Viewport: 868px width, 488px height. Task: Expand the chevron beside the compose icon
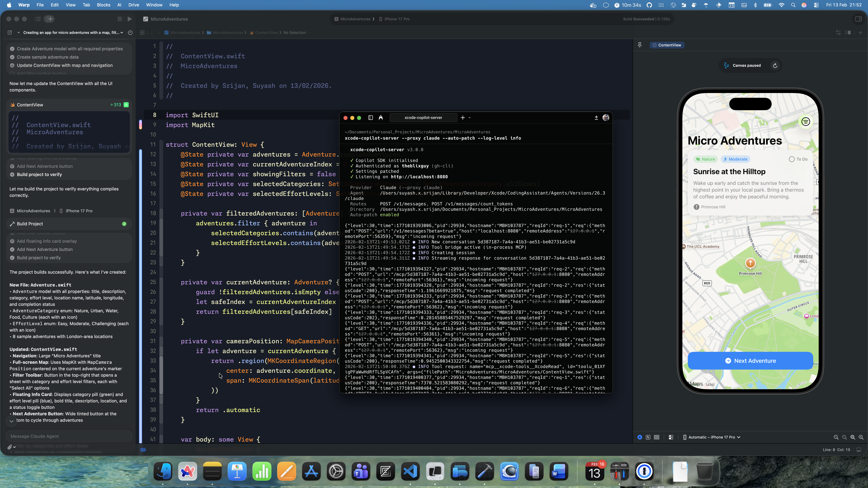click(x=18, y=33)
